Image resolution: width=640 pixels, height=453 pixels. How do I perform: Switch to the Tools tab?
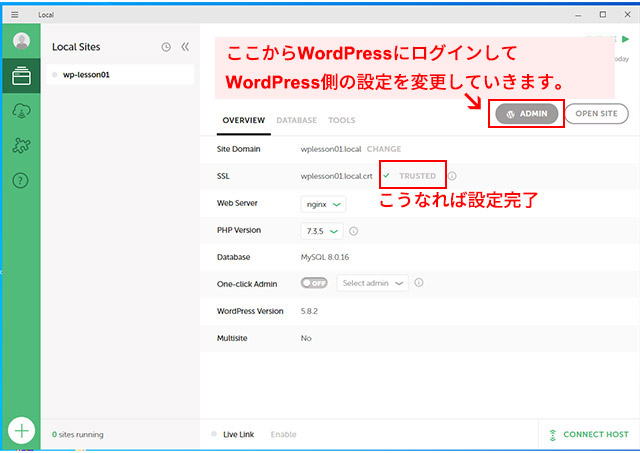342,120
